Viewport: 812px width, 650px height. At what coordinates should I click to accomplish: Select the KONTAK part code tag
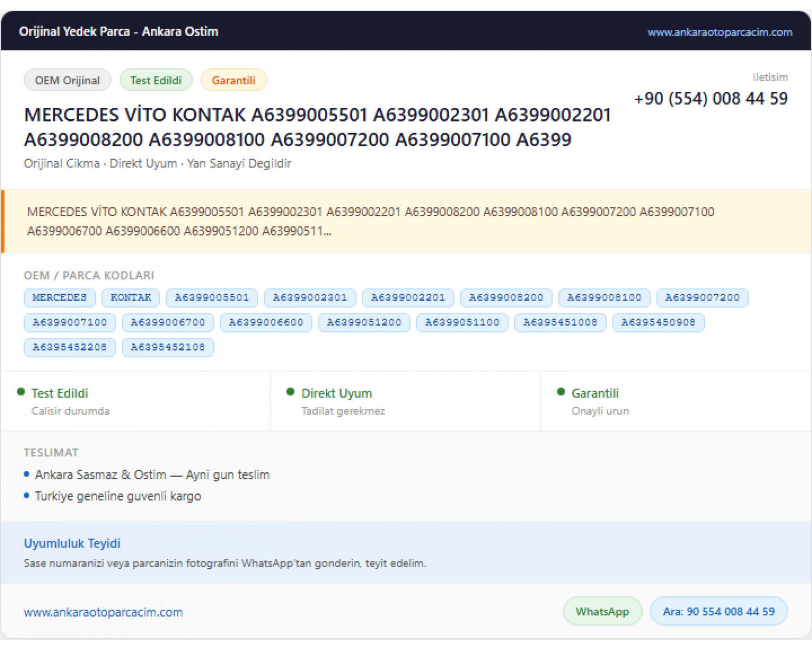[131, 297]
